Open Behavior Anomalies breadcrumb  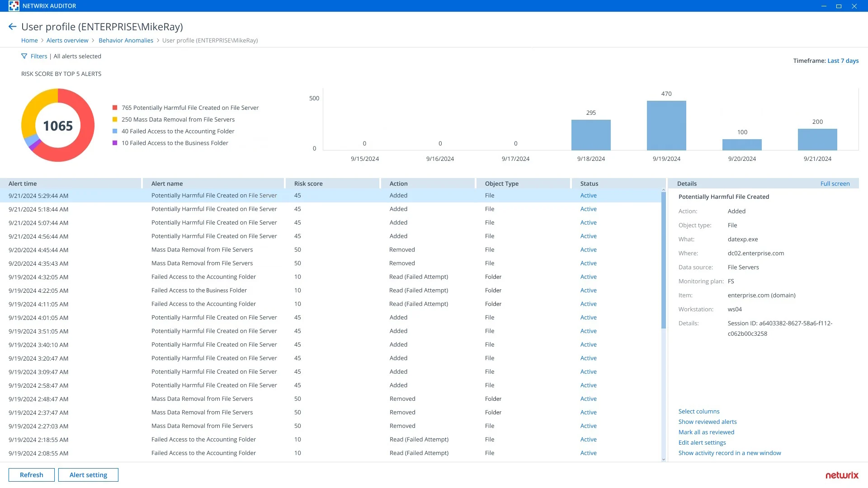[126, 41]
